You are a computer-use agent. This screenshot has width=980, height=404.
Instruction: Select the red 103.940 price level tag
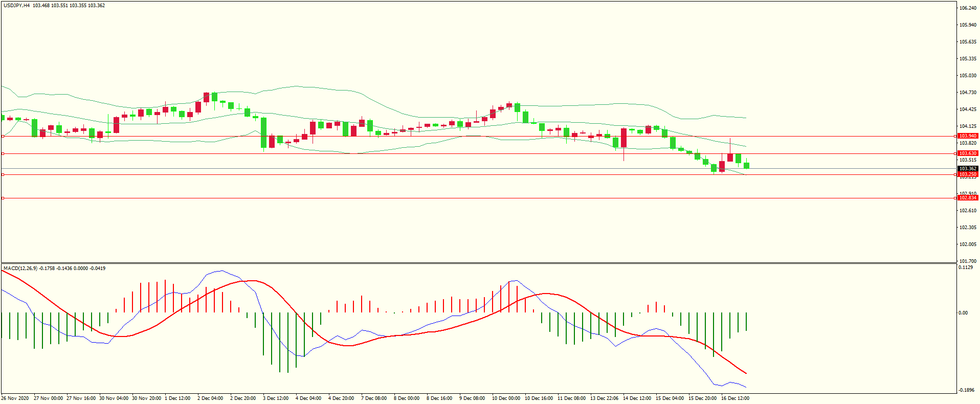pos(968,136)
